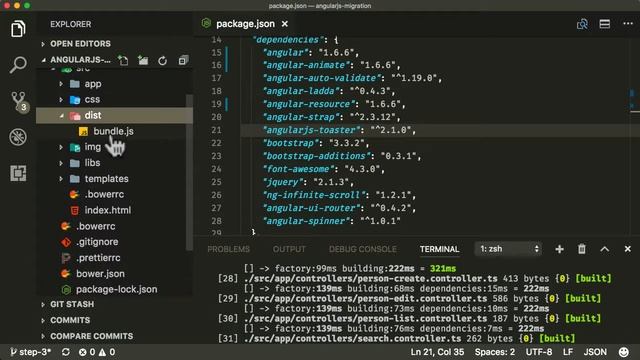Collapse the ANGULARJS project section
Viewport: 640px width, 360px height.
tap(76, 60)
